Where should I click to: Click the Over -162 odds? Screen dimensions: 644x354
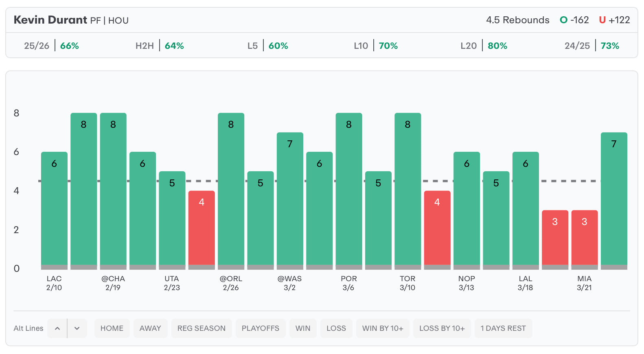(x=574, y=20)
